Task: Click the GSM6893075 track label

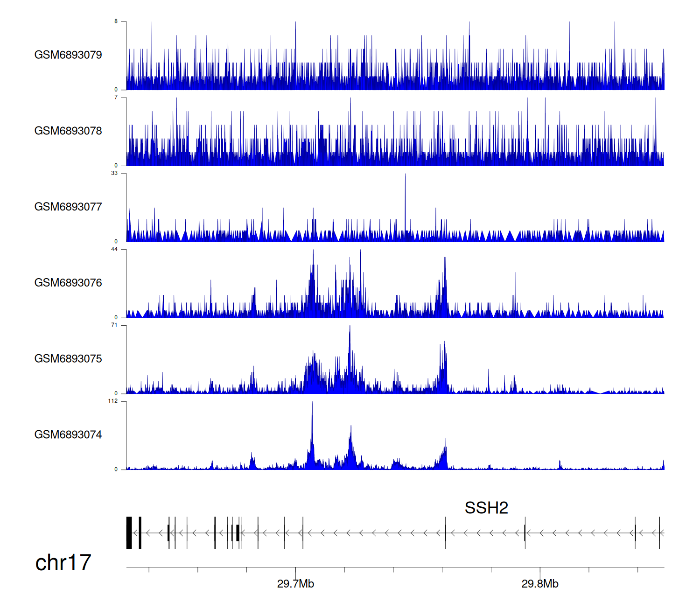Action: [x=68, y=359]
